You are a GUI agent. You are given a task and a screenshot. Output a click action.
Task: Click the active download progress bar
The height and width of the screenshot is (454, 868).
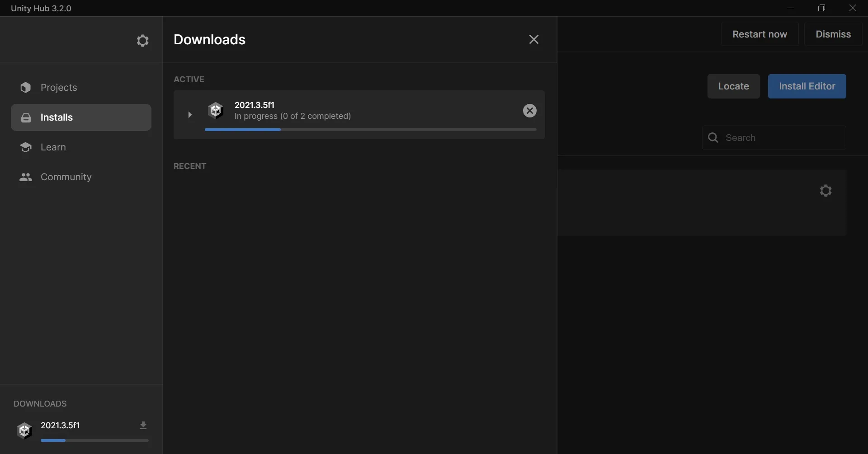(x=371, y=130)
